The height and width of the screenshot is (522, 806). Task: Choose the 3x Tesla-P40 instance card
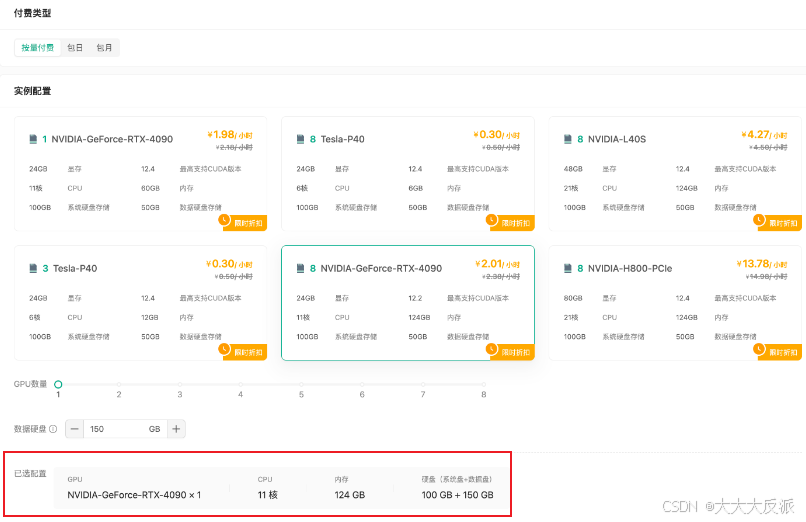tap(140, 303)
